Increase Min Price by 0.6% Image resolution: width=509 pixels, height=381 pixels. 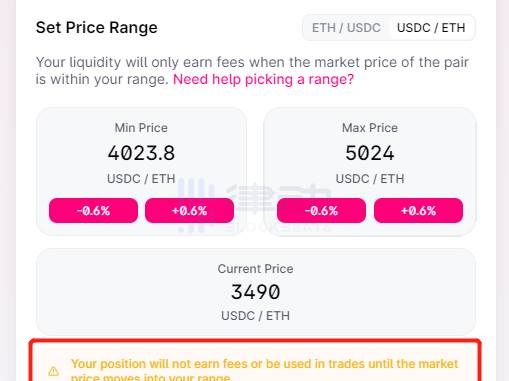(189, 211)
